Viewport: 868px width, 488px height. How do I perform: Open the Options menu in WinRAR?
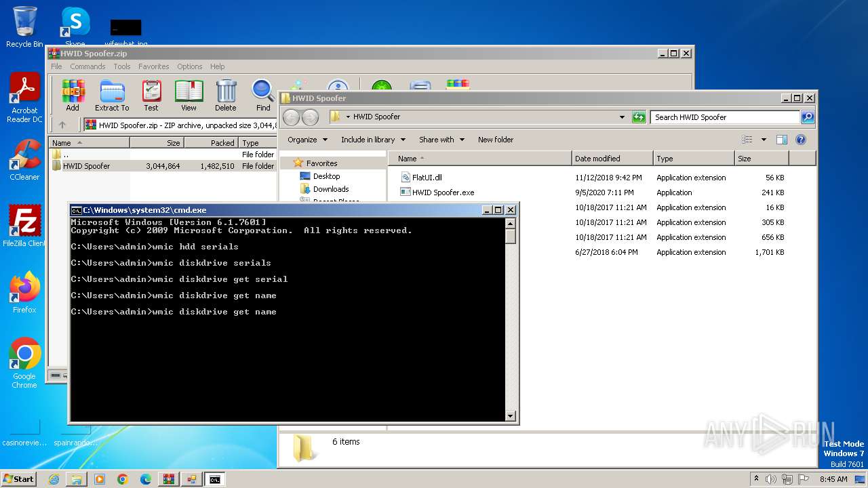(190, 66)
